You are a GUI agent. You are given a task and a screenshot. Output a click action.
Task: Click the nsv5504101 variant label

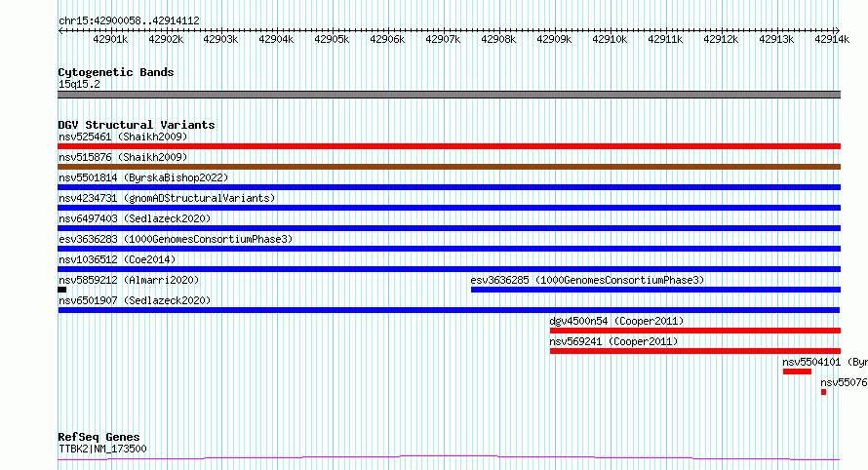click(825, 362)
